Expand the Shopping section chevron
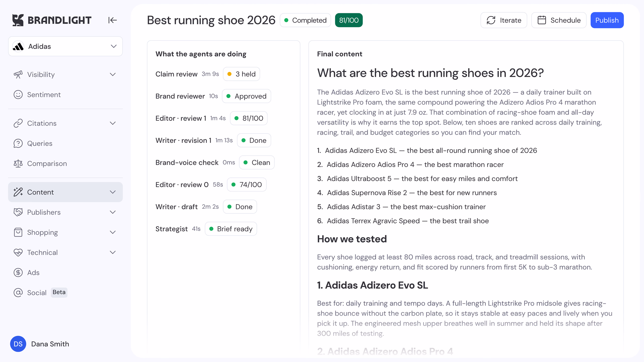The image size is (644, 362). [113, 232]
